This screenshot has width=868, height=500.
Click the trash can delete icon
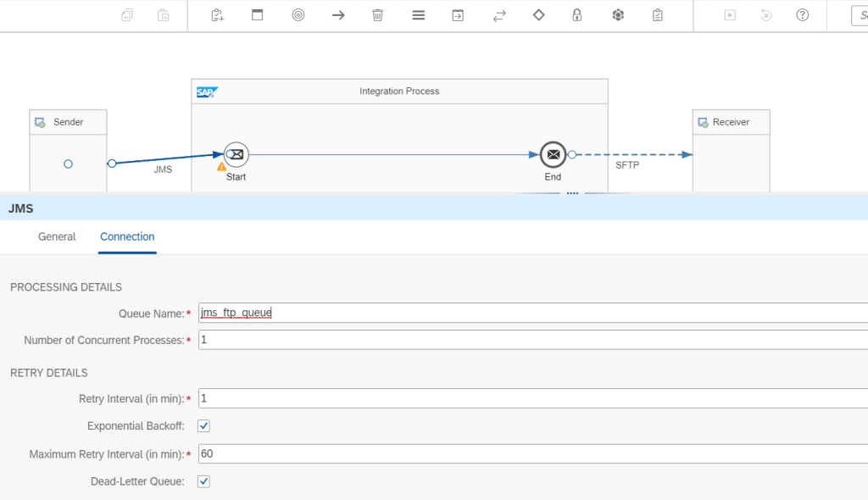378,15
